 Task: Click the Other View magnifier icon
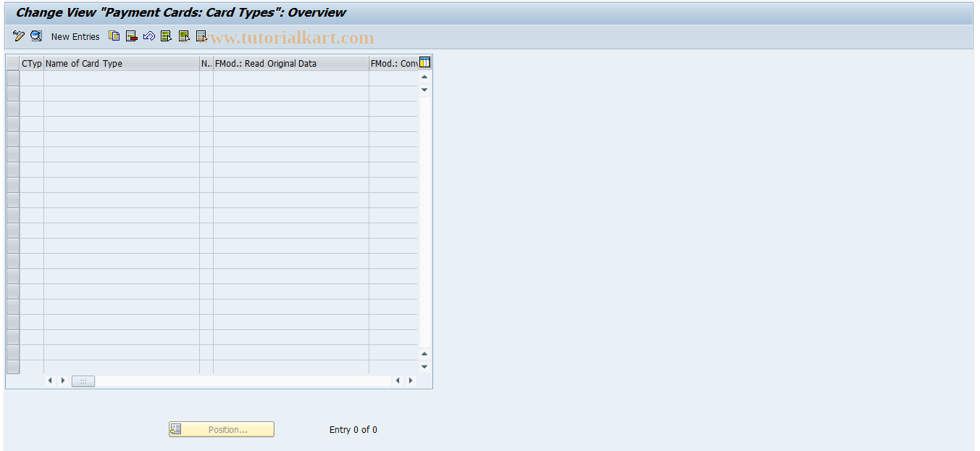(x=36, y=36)
